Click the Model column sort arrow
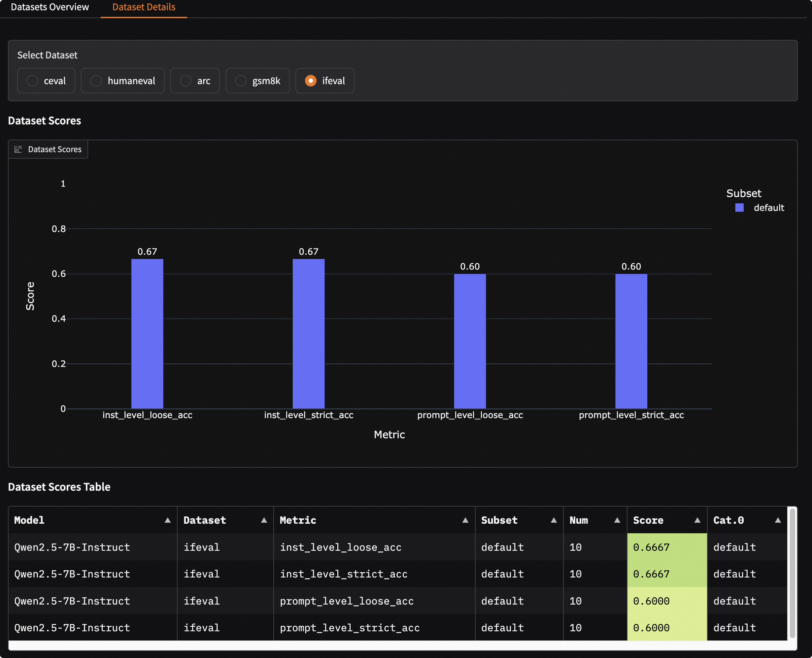This screenshot has height=658, width=812. 168,520
